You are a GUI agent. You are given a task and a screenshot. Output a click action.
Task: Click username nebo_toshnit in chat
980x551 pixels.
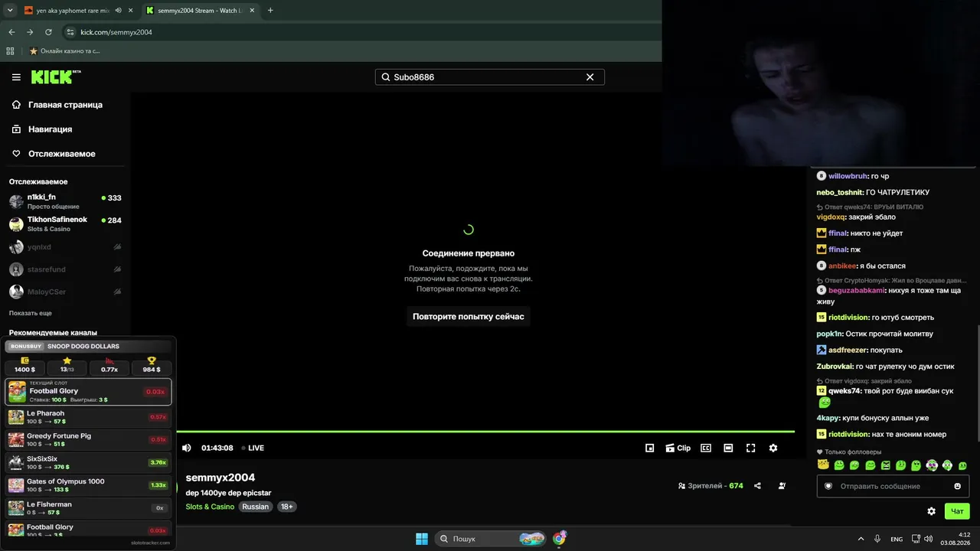[x=840, y=192]
